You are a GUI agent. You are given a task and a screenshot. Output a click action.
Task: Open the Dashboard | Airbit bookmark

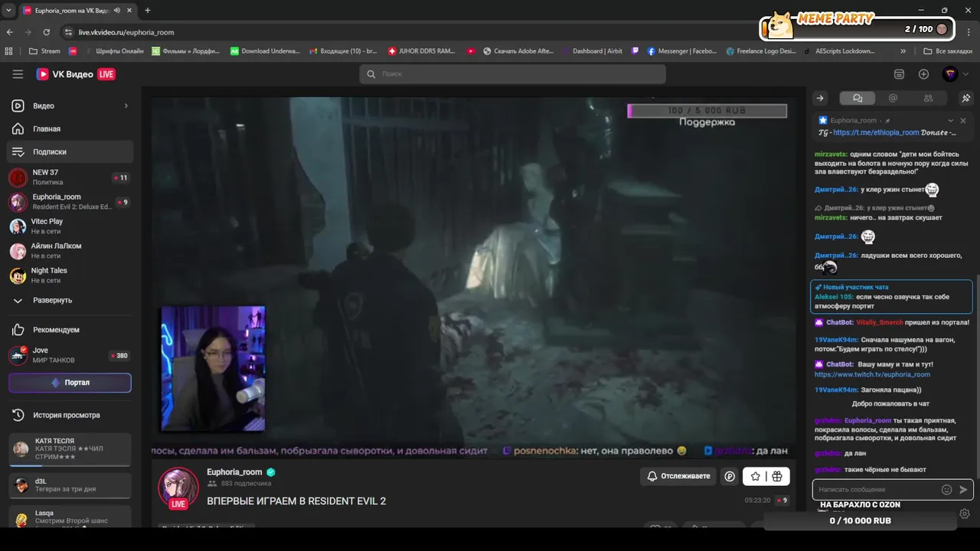(591, 51)
